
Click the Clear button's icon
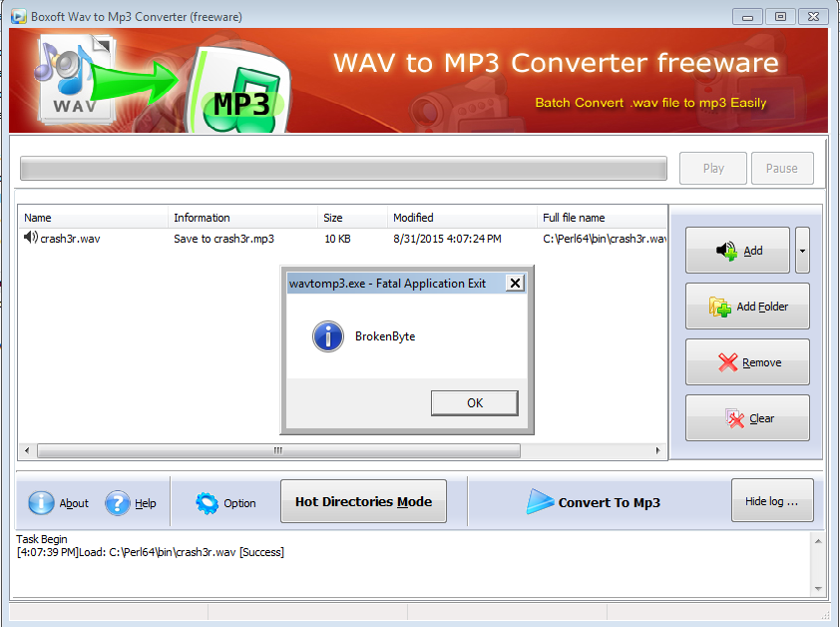(x=734, y=417)
